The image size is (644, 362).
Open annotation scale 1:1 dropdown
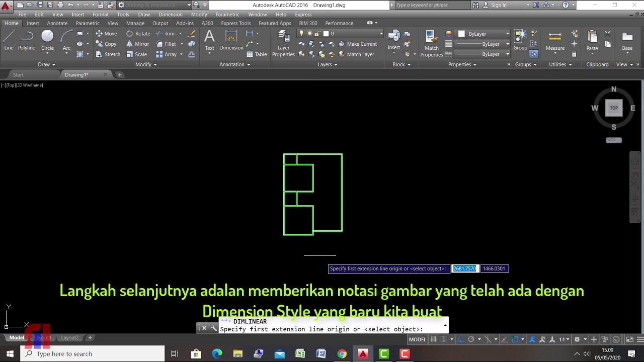pos(566,339)
